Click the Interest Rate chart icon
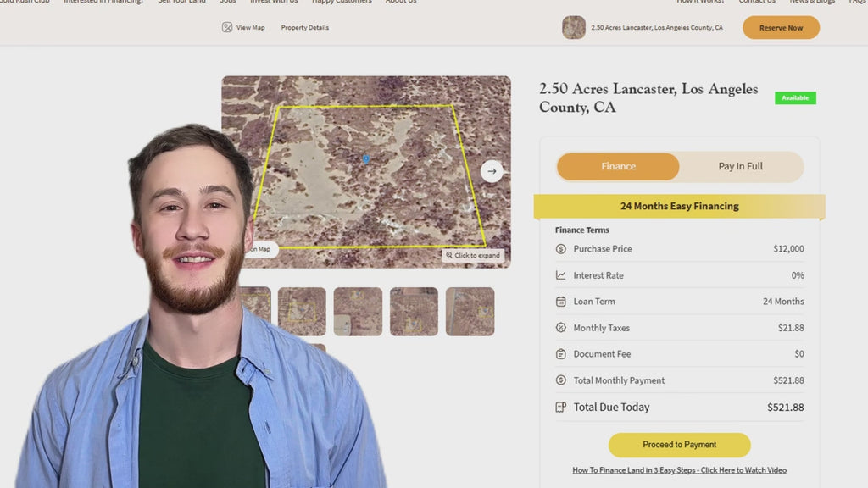 tap(560, 275)
